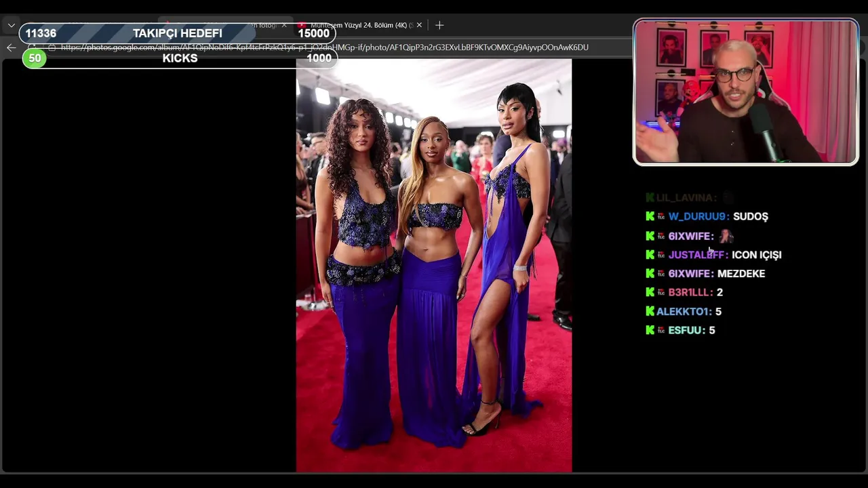Click the badge icon beside ESFUU

click(661, 330)
